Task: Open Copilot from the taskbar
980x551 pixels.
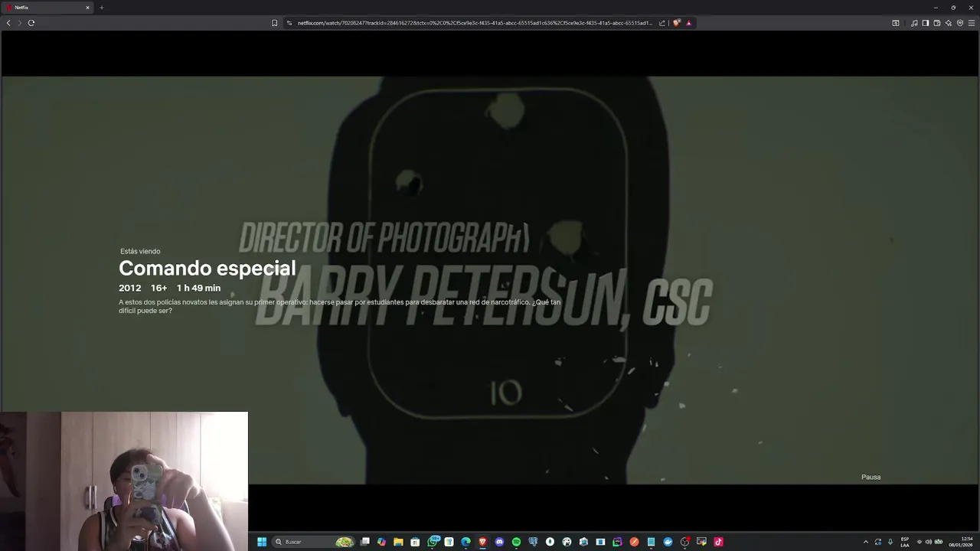Action: click(381, 542)
